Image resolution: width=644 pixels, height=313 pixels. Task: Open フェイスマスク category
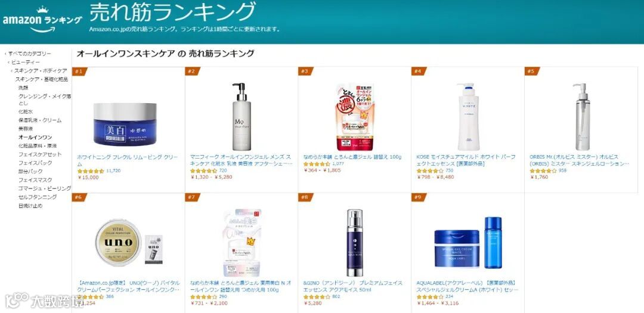coord(35,180)
